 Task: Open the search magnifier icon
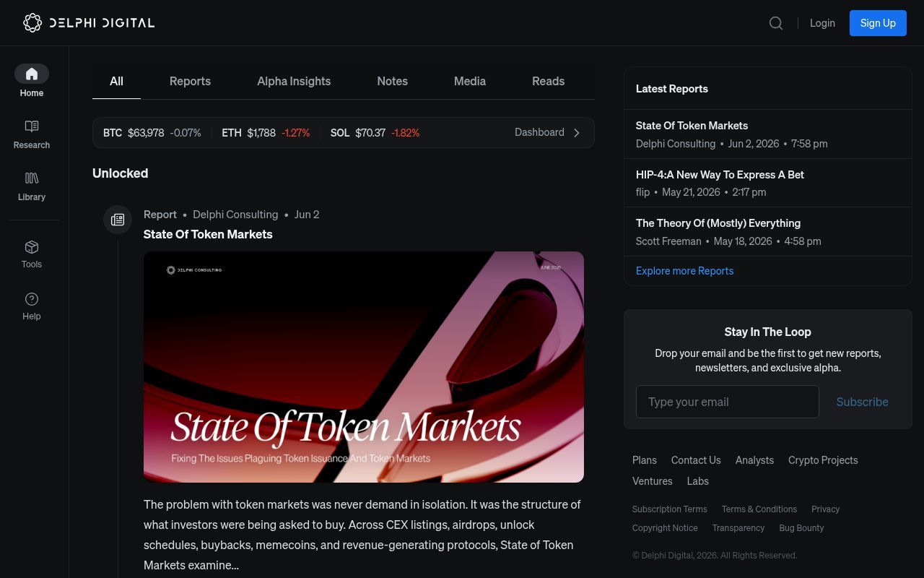(776, 23)
